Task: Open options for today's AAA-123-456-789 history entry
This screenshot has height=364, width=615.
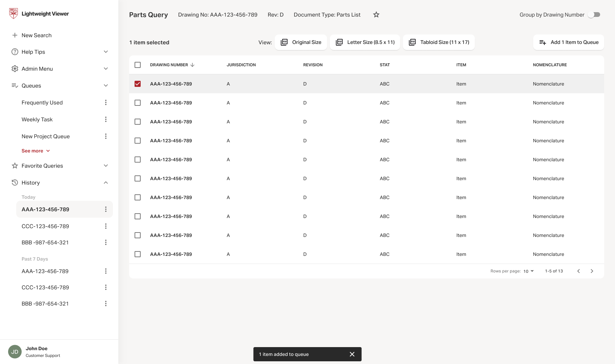Action: [106, 209]
